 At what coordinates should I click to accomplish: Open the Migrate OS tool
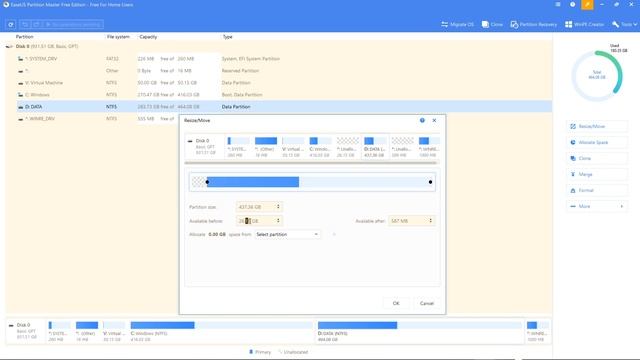(x=458, y=24)
